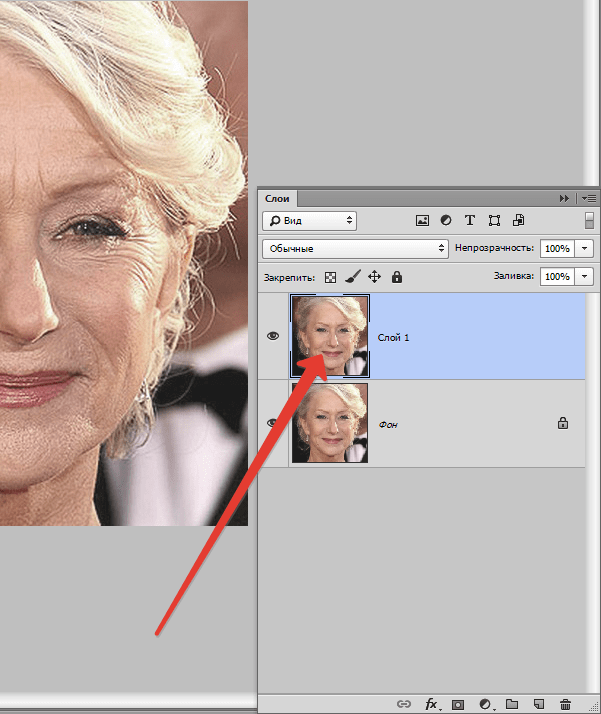
Task: Open Вид filter type dropdown
Action: pos(310,221)
